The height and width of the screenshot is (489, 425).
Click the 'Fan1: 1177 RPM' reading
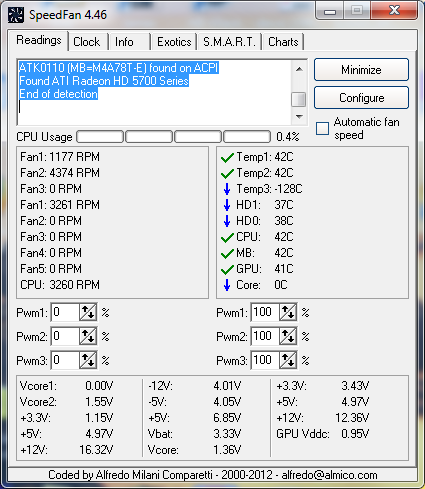60,157
